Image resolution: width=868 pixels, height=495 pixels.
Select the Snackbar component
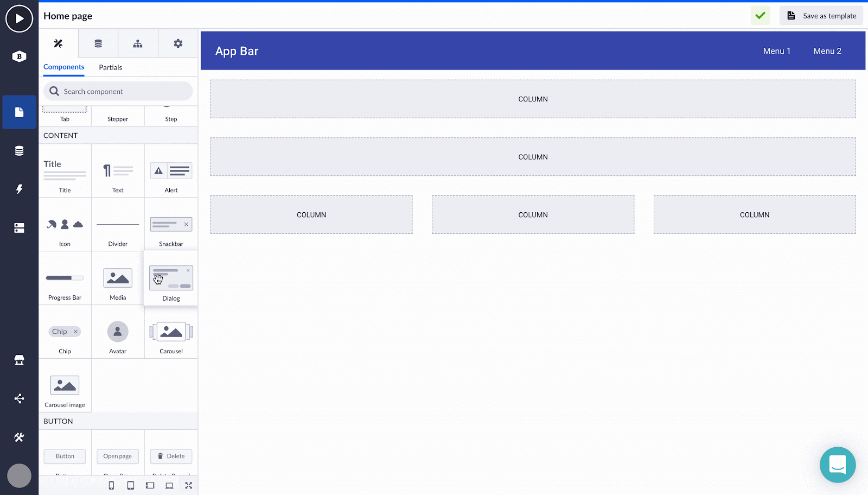tap(171, 225)
